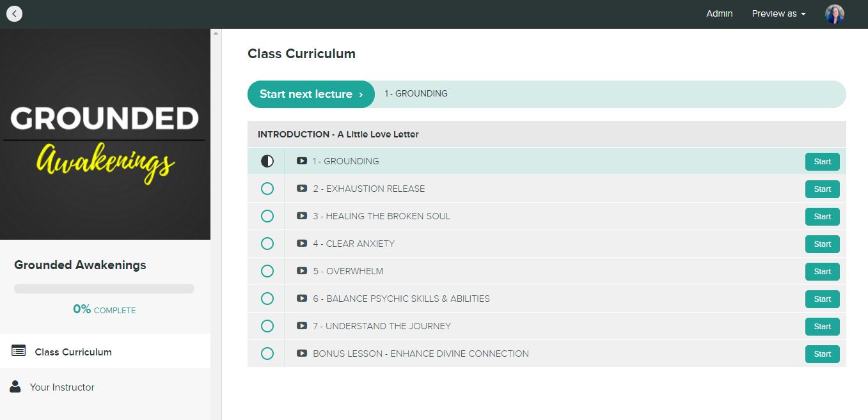Toggle completion circle for 5 - OVERWHELM
Screen dimensions: 868x420
point(267,271)
